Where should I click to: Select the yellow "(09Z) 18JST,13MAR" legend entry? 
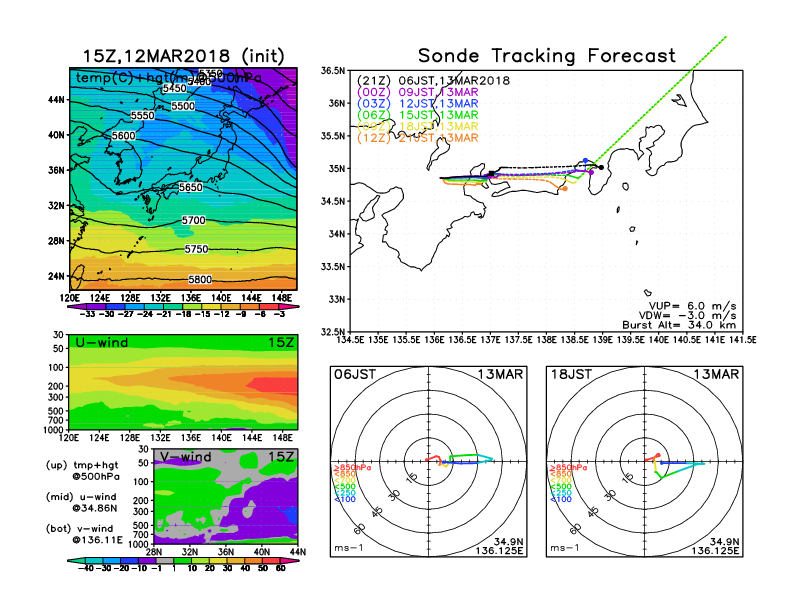[417, 126]
